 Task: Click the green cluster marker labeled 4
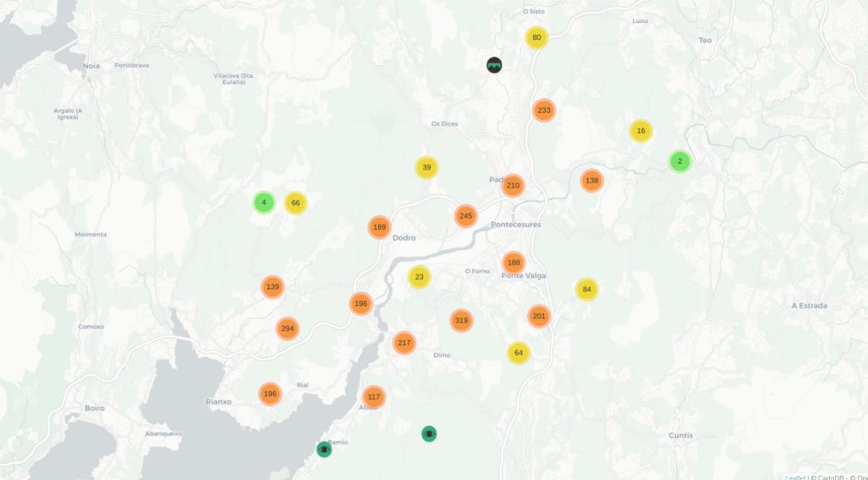[264, 203]
